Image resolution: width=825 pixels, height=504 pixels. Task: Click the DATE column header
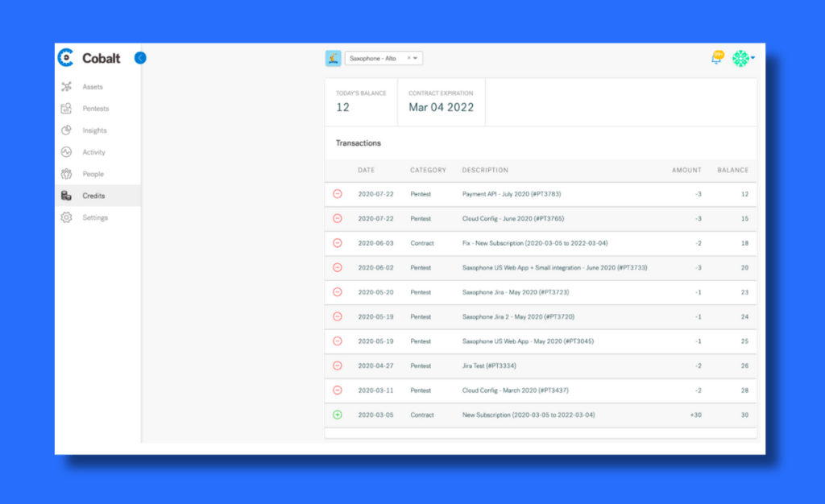coord(367,170)
